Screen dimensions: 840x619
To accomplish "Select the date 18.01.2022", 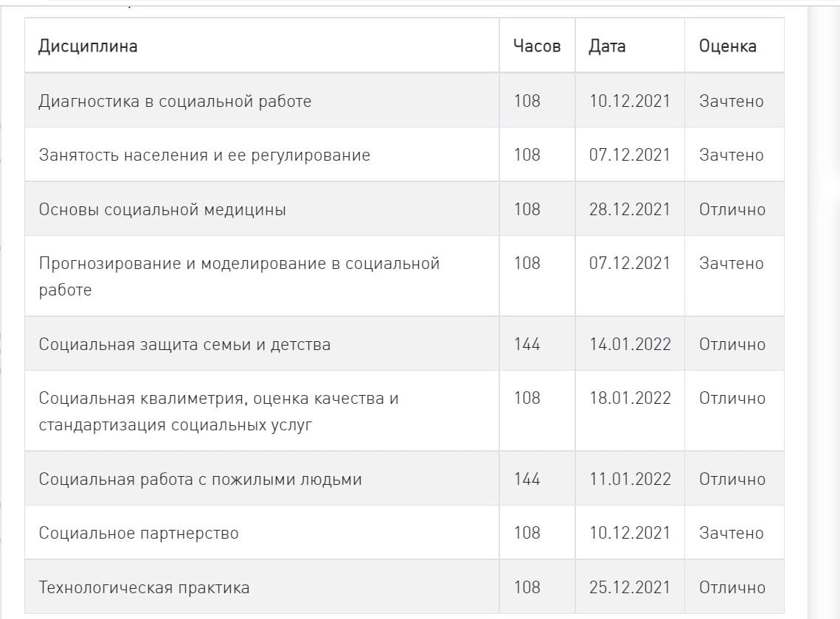I will point(630,398).
